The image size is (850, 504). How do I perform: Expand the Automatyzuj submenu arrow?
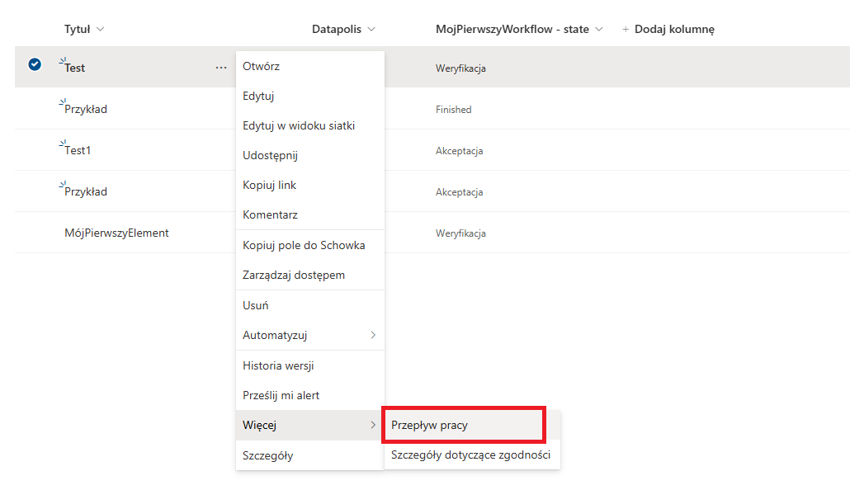[373, 335]
